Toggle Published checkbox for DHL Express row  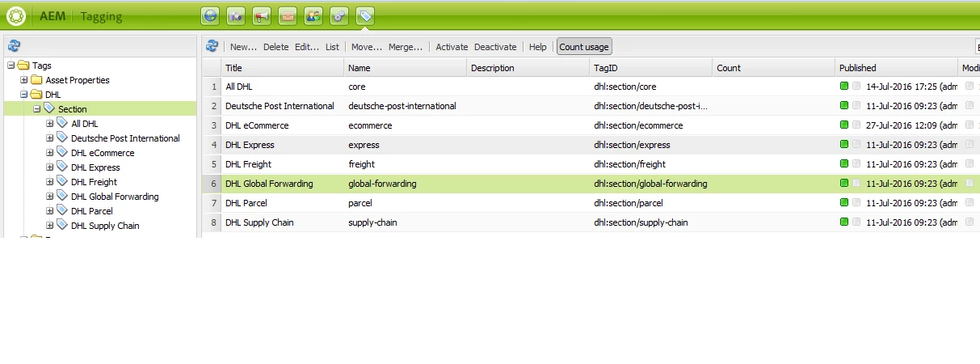tap(856, 144)
